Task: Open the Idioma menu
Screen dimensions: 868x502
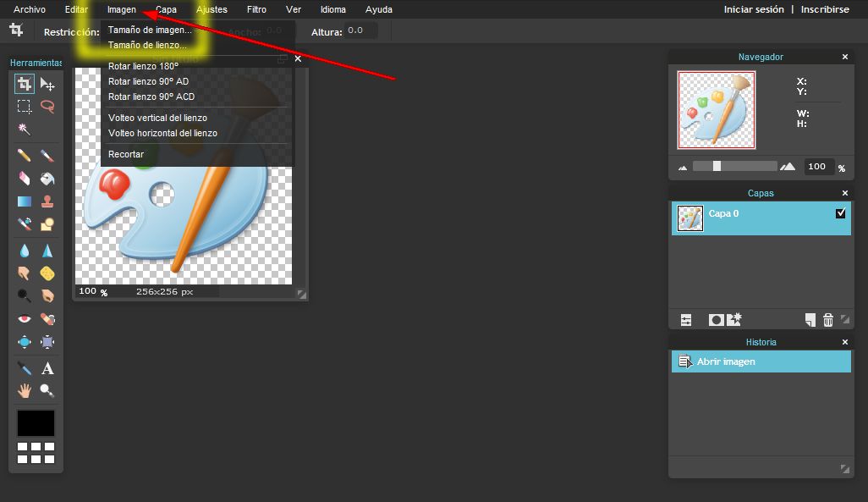Action: click(333, 9)
